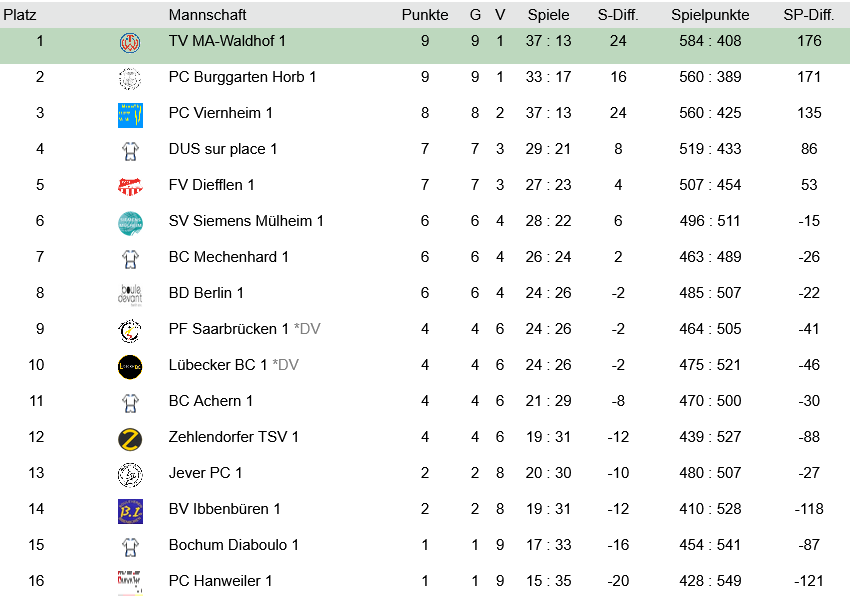Viewport: 852px width, 613px height.
Task: Click the PC Hanweiler logo
Action: [x=130, y=583]
